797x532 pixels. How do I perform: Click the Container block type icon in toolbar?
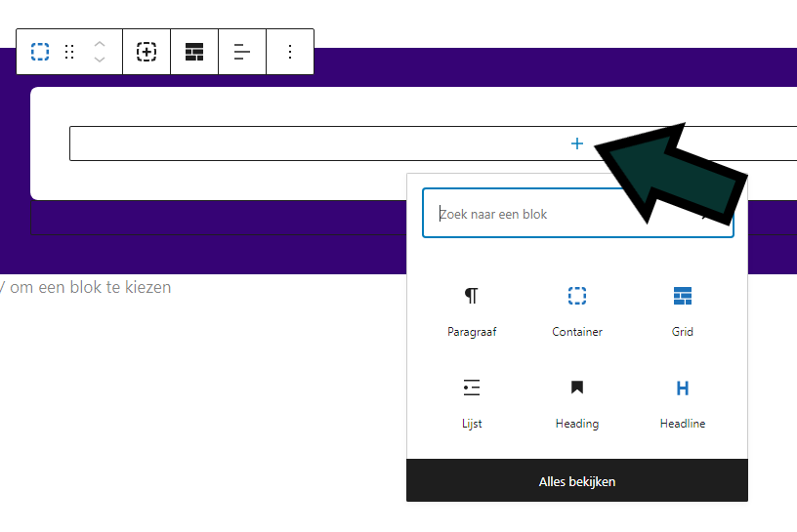(x=40, y=52)
